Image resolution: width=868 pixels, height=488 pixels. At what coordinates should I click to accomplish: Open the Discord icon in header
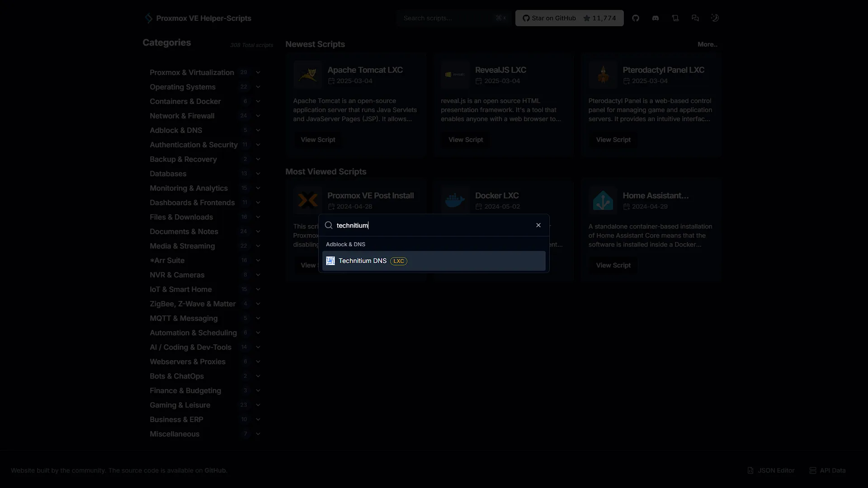656,18
